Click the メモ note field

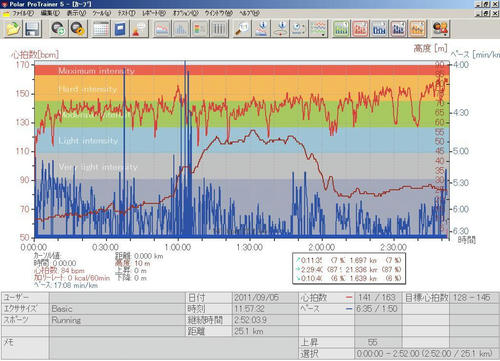[174, 348]
